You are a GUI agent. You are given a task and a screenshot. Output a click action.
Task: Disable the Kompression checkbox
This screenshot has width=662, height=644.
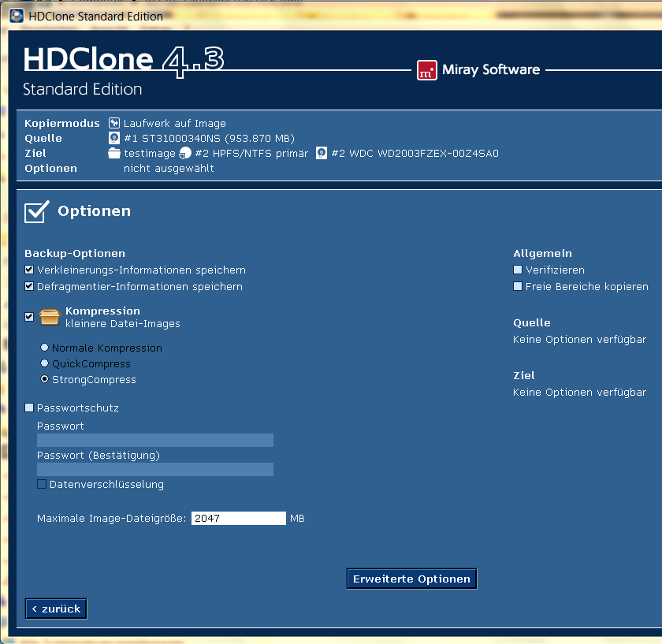29,317
